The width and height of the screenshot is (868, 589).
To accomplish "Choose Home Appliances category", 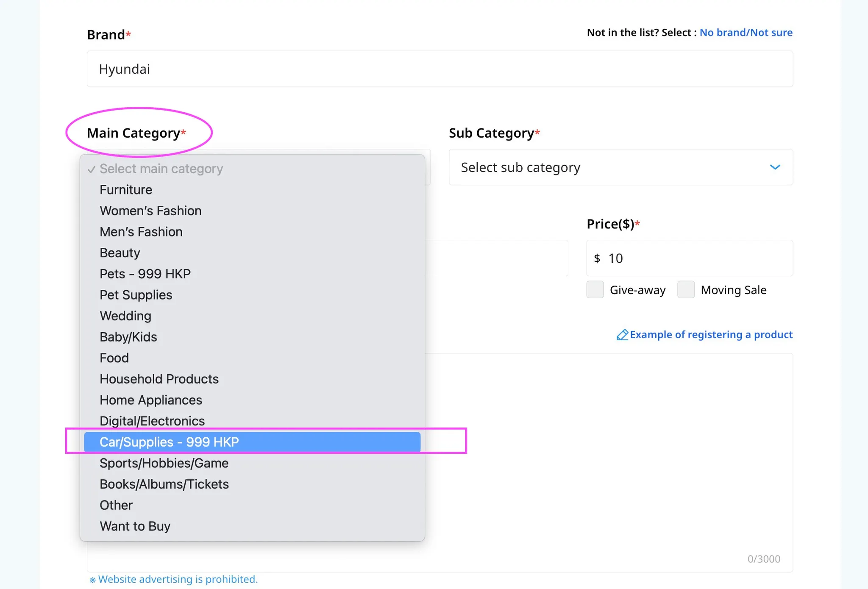I will pos(151,400).
